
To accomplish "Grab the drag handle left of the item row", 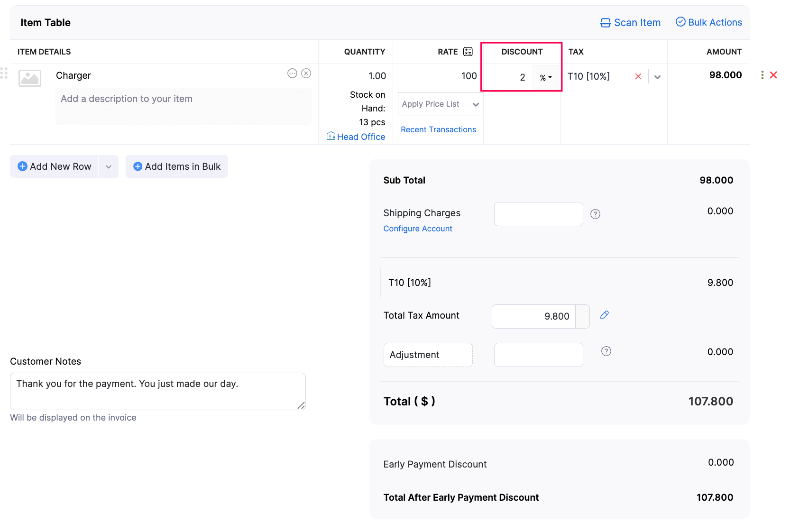I will click(x=4, y=73).
